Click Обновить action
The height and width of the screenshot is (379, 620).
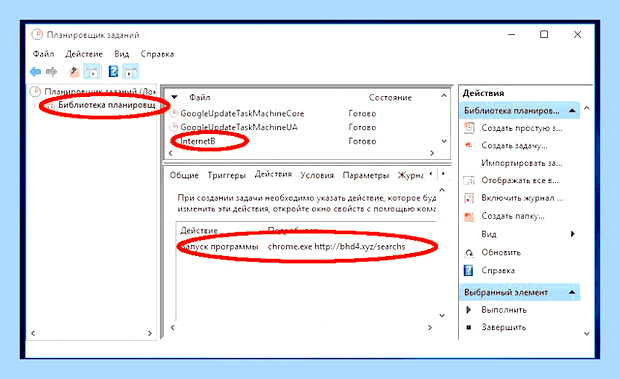click(x=501, y=253)
